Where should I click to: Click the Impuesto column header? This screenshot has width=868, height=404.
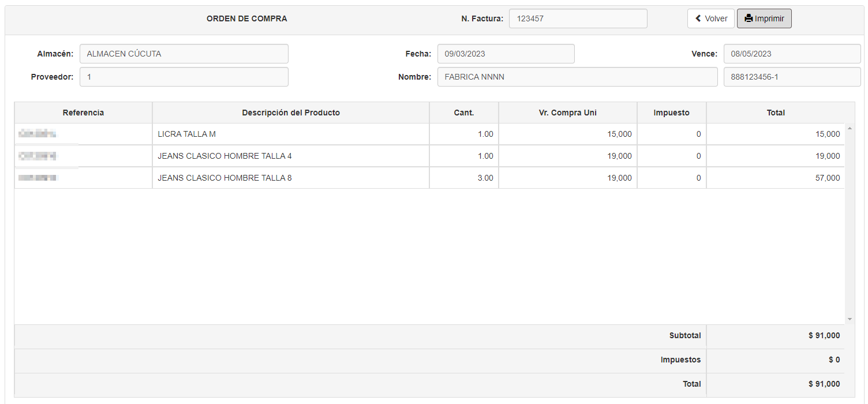(671, 113)
